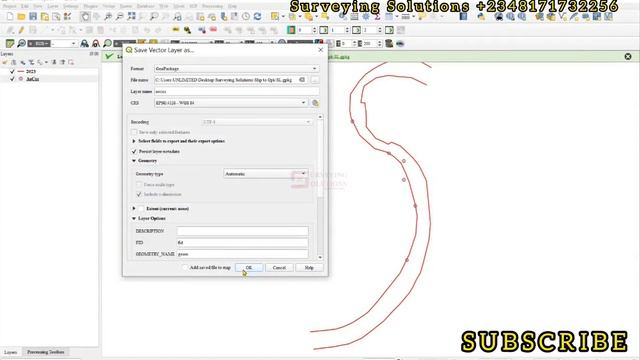
Task: Click the New Project icon
Action: [10, 17]
